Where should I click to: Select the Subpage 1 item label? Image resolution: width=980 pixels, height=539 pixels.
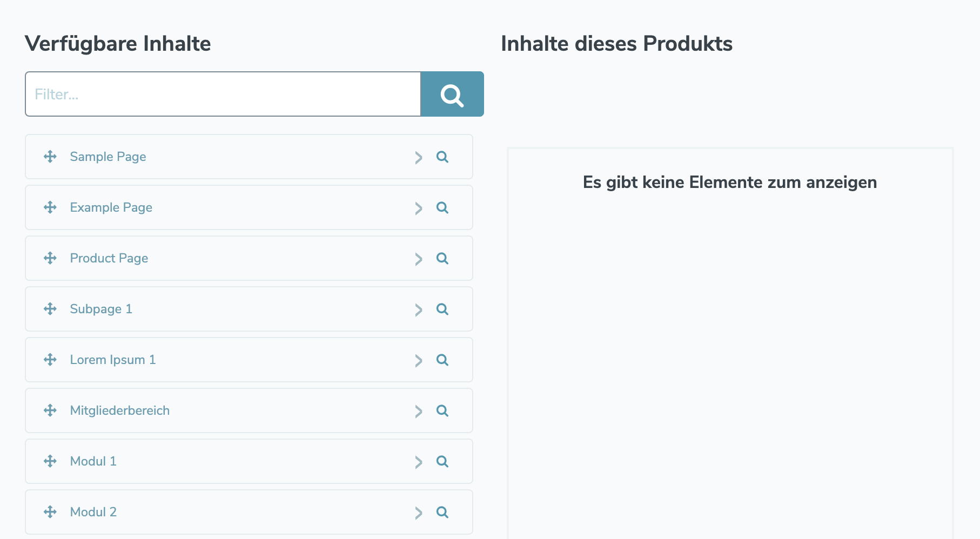coord(101,309)
